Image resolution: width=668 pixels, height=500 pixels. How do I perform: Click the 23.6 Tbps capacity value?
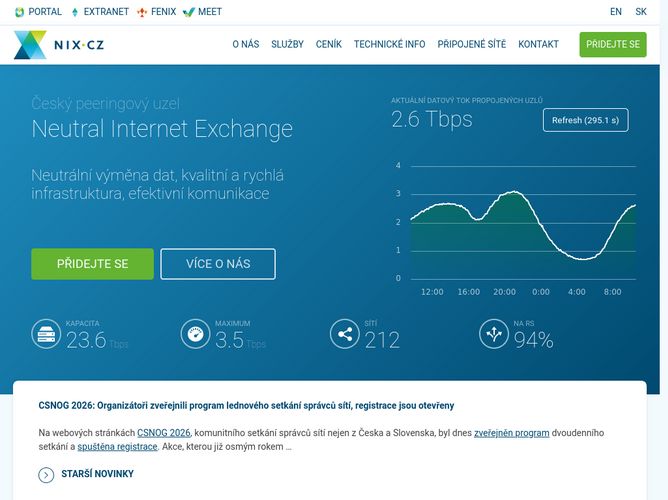96,340
